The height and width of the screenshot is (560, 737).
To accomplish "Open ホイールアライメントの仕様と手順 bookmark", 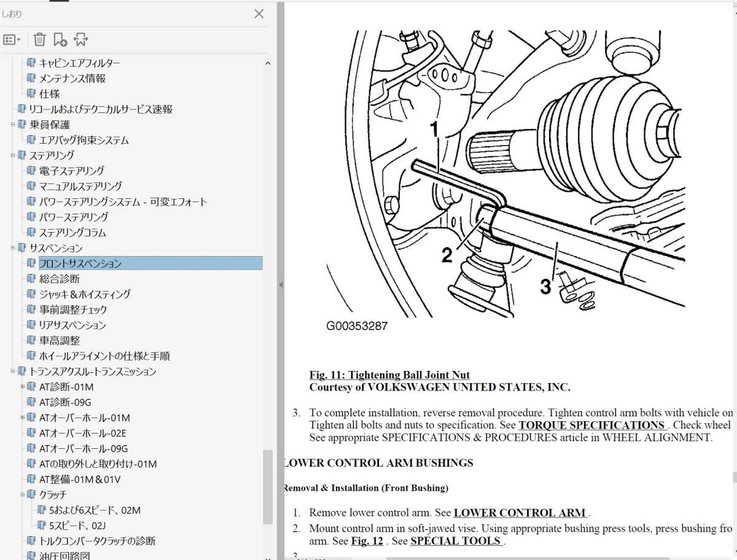I will (104, 356).
